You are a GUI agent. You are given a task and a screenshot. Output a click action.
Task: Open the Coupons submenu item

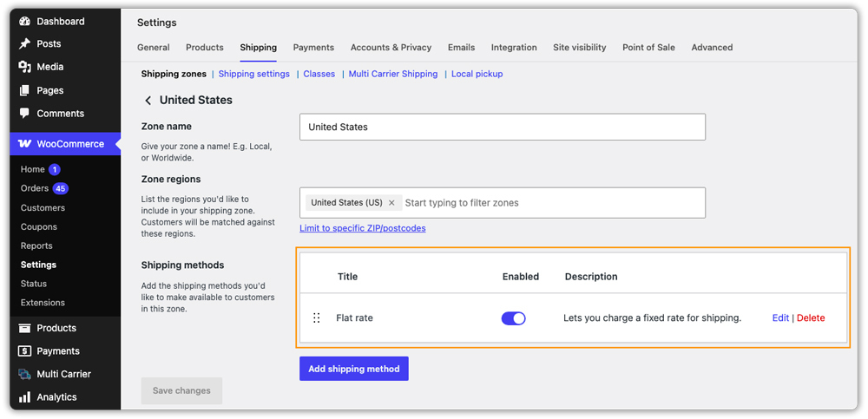(x=39, y=227)
